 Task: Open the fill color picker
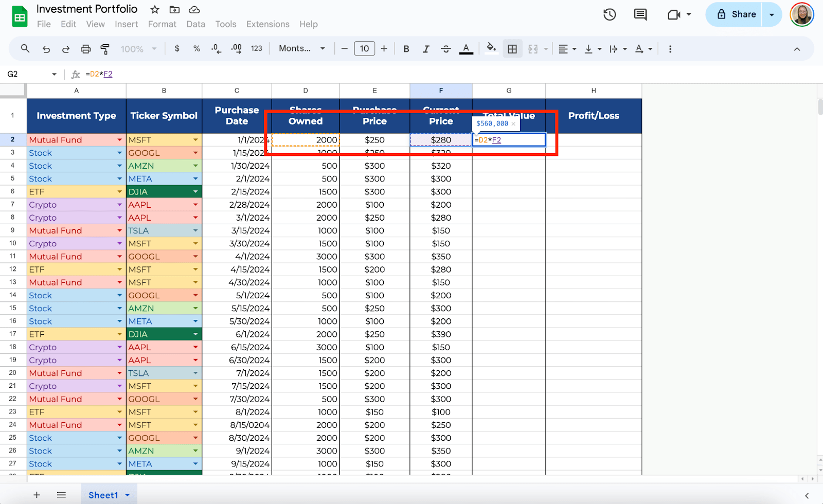(491, 48)
